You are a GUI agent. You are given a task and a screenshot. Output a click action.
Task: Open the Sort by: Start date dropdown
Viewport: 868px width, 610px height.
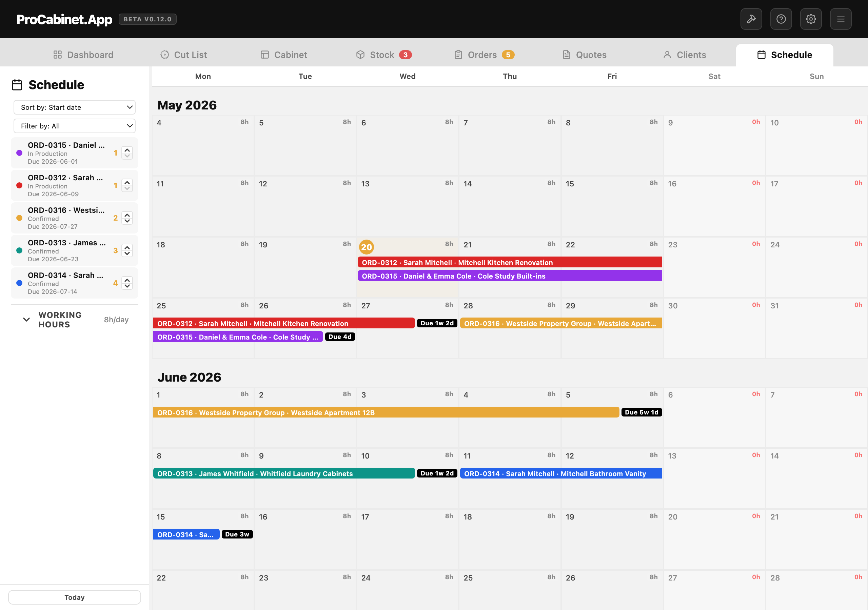coord(75,107)
